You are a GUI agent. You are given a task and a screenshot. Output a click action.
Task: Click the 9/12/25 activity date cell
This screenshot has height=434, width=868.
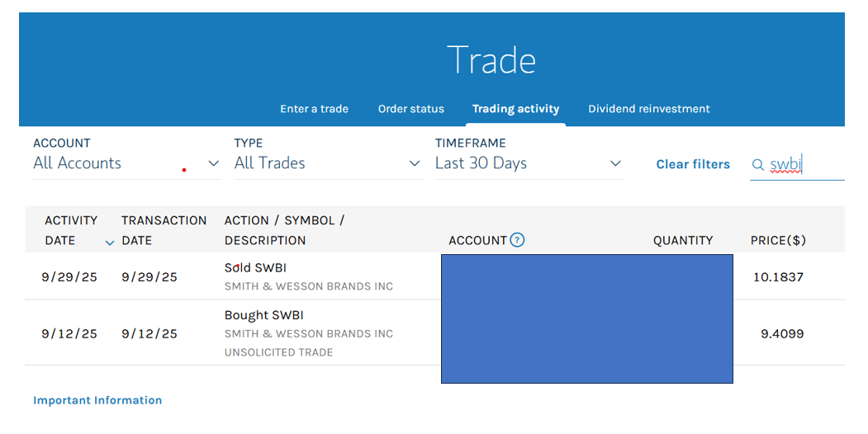click(x=69, y=333)
